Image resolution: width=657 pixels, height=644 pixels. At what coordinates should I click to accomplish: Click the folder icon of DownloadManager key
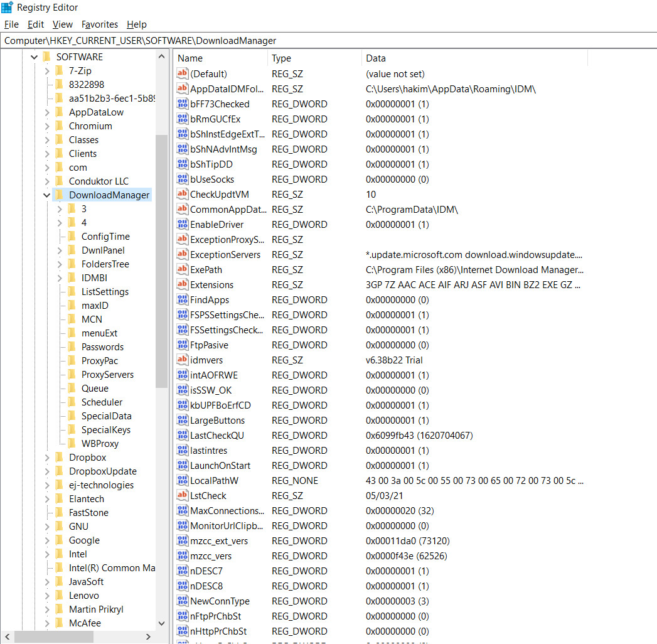pos(59,195)
